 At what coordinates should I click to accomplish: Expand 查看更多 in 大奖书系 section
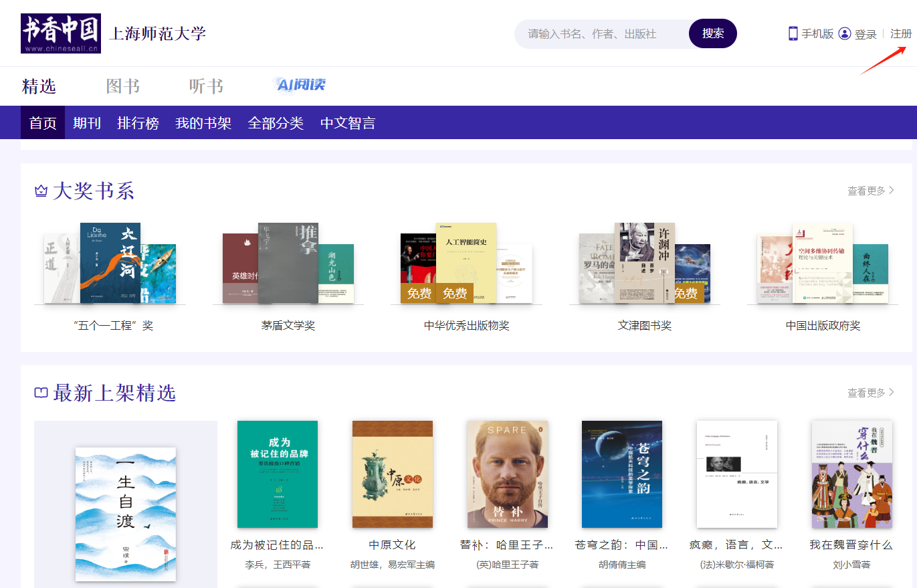(870, 191)
